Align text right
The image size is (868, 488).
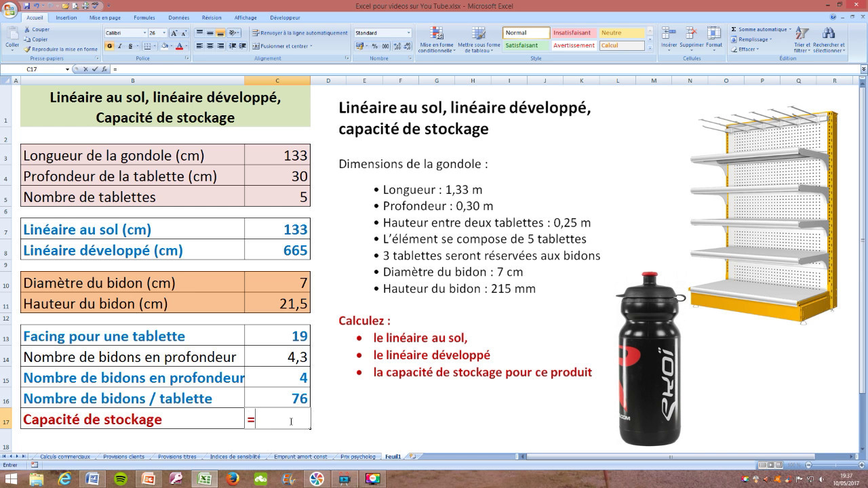[x=221, y=46]
